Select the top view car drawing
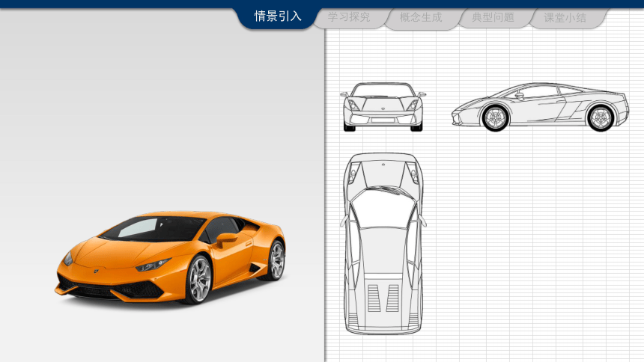Screen dimensions: 644x362 pyautogui.click(x=383, y=243)
